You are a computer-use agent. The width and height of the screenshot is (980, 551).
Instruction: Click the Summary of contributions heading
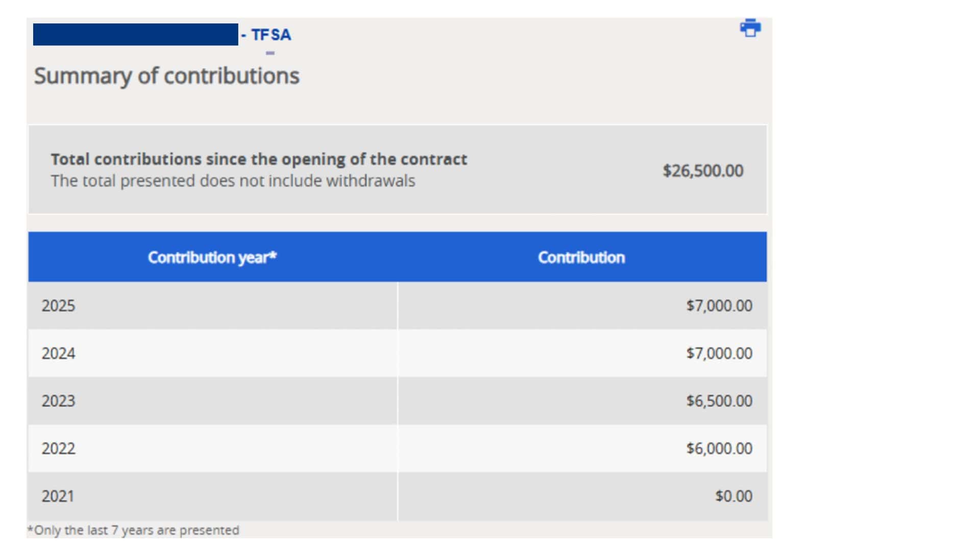(167, 76)
